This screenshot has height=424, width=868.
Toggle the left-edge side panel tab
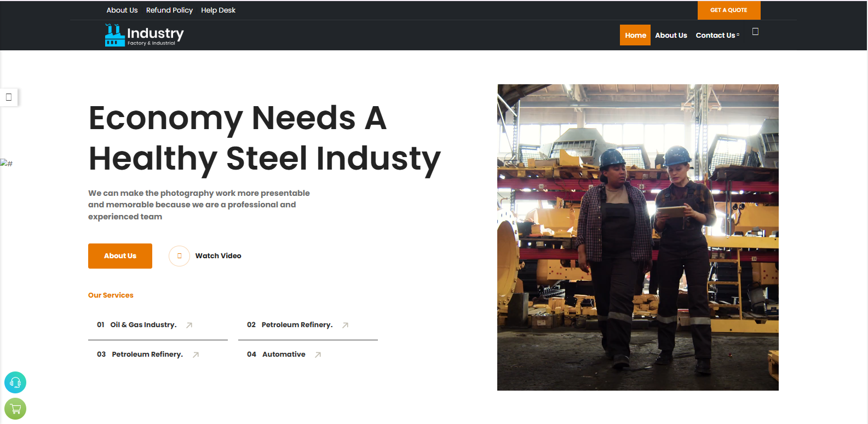point(9,97)
